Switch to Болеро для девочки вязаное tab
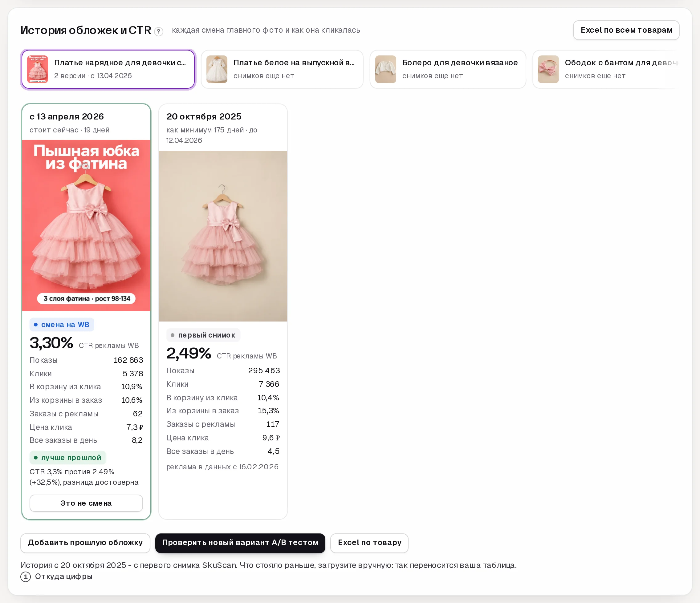Screen dimensions: 700x603 [448, 69]
